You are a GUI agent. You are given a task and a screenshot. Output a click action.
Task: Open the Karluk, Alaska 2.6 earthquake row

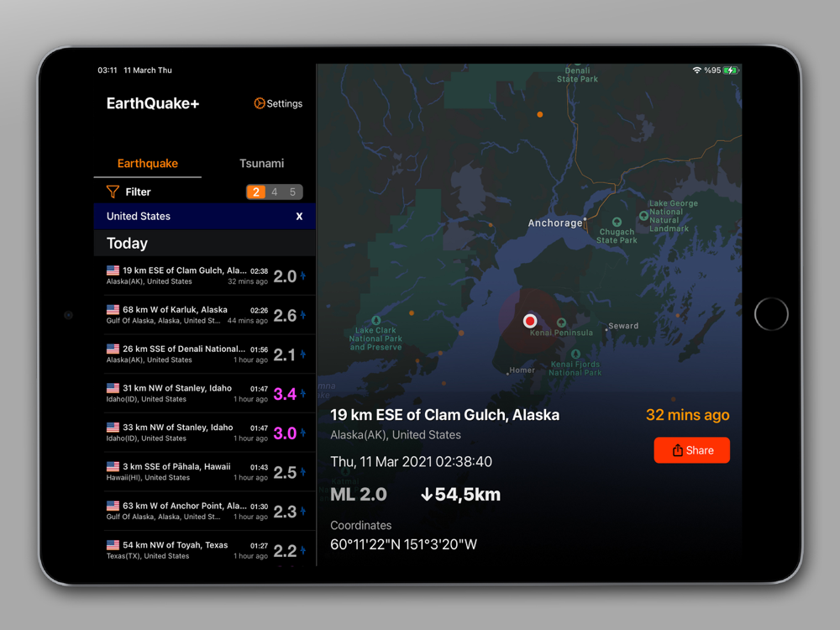pos(205,315)
